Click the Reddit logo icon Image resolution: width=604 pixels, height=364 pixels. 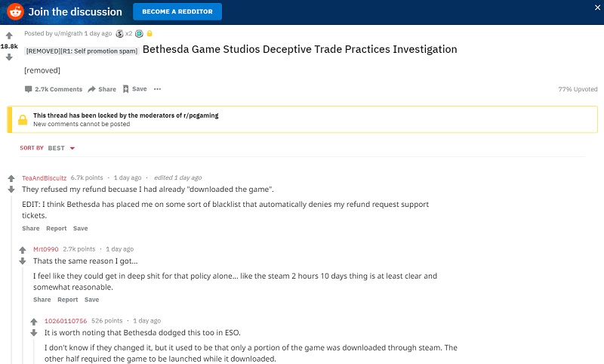point(15,11)
